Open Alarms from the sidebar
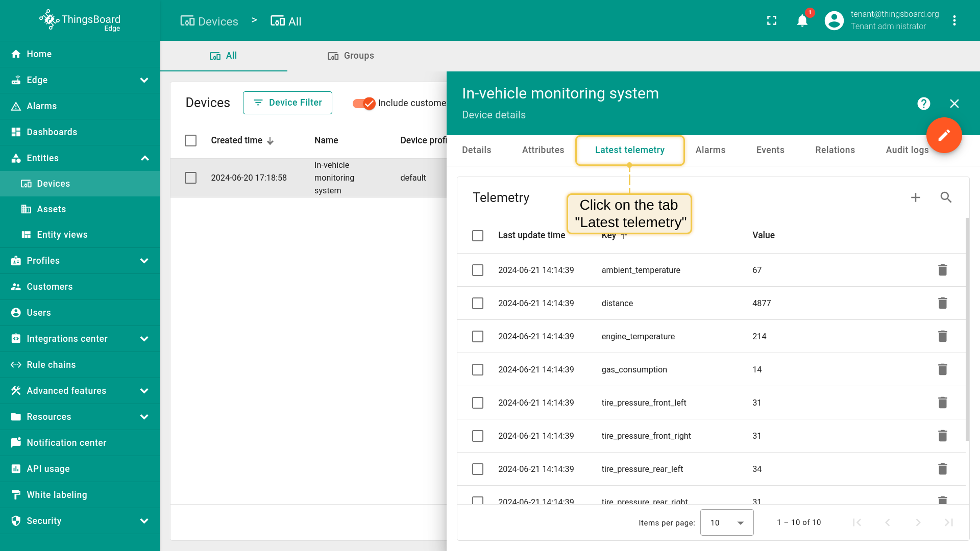This screenshot has width=980, height=551. (x=80, y=106)
